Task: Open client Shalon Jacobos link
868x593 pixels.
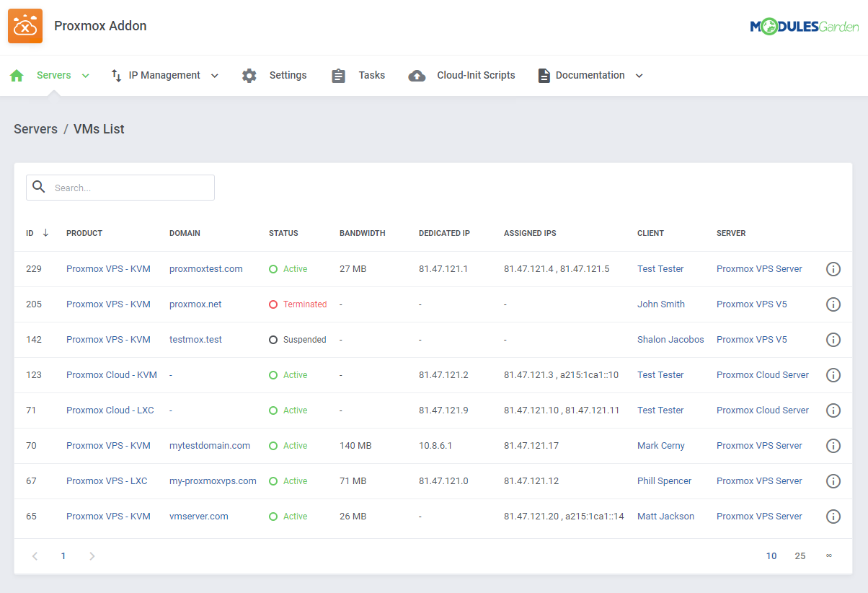Action: click(x=670, y=340)
